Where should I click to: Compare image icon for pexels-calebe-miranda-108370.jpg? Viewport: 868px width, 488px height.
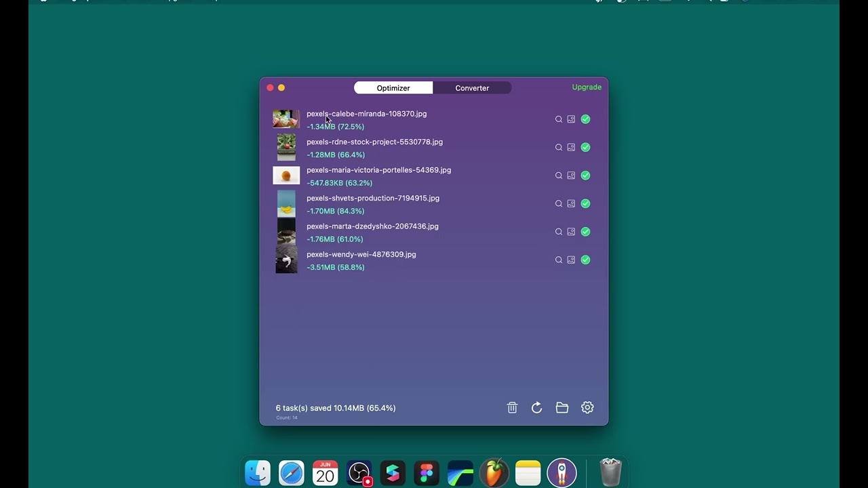point(571,119)
